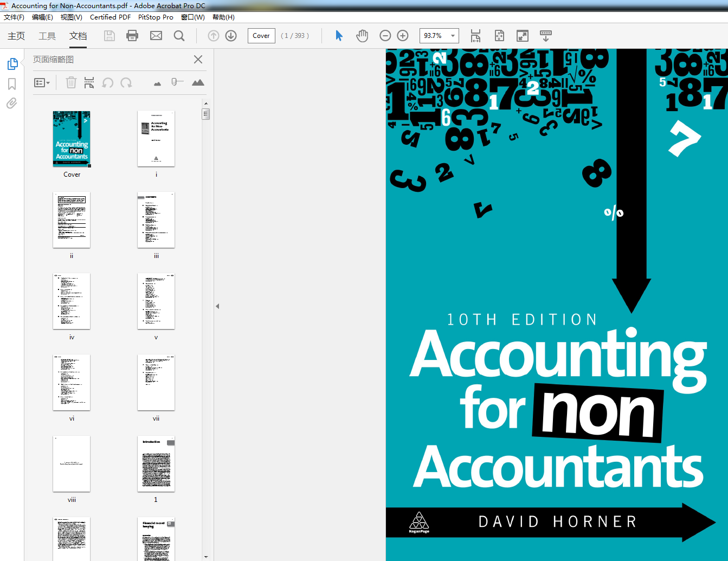Screen dimensions: 728x561
Task: Select the arrow selection tool
Action: (x=339, y=36)
